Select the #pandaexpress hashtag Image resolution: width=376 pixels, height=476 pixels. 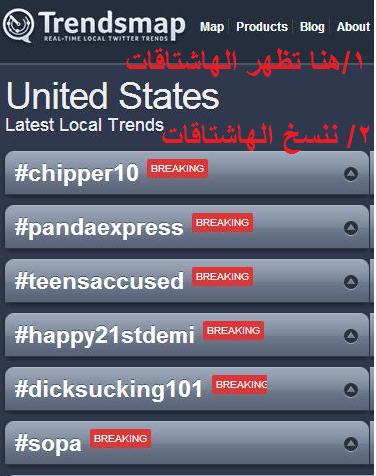point(99,228)
